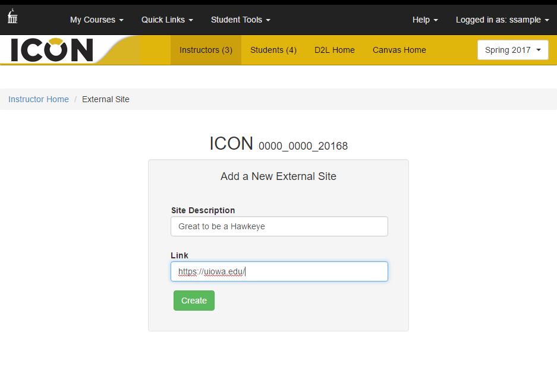The image size is (557, 392).
Task: Expand the Help menu
Action: point(425,20)
